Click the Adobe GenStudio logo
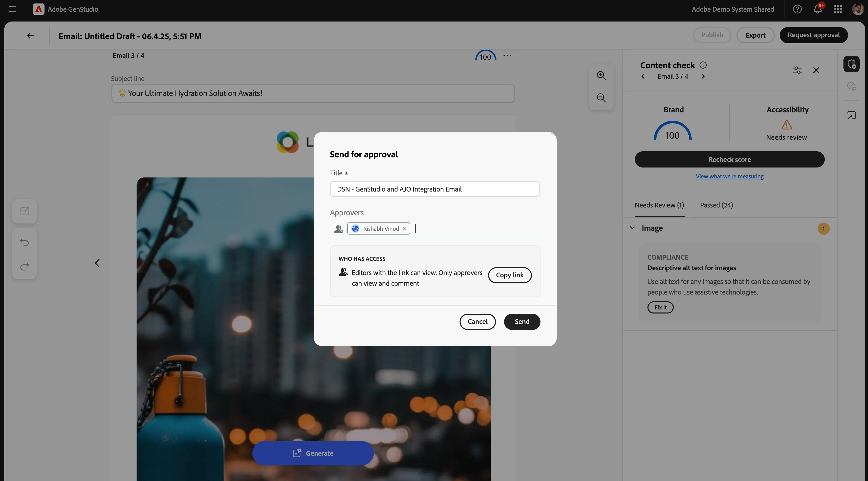868x481 pixels. [x=38, y=9]
